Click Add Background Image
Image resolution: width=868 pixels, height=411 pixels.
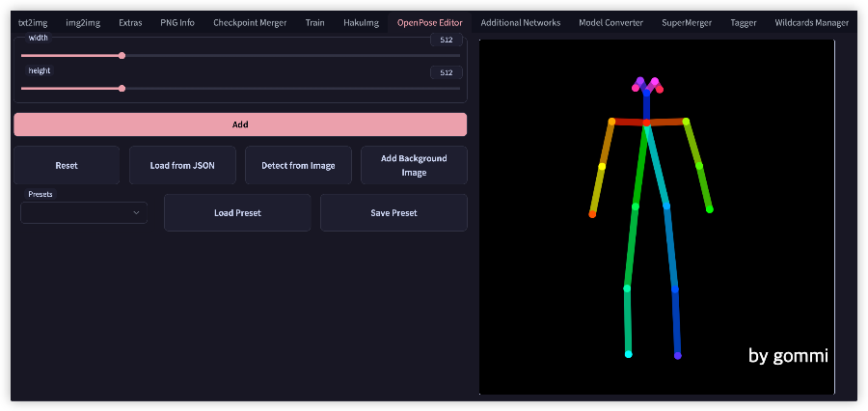[x=414, y=165]
